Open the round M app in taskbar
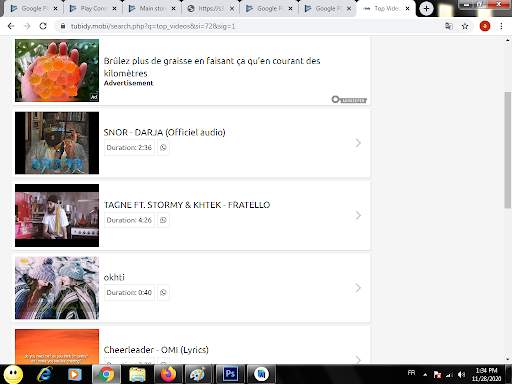Viewport: 512px width, 384px height. [262, 374]
